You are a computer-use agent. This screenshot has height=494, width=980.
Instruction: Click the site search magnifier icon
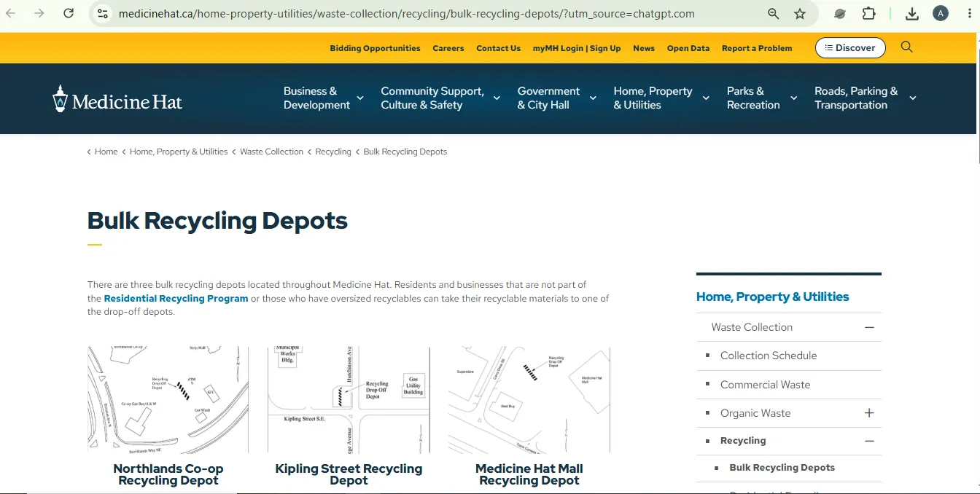coord(906,47)
